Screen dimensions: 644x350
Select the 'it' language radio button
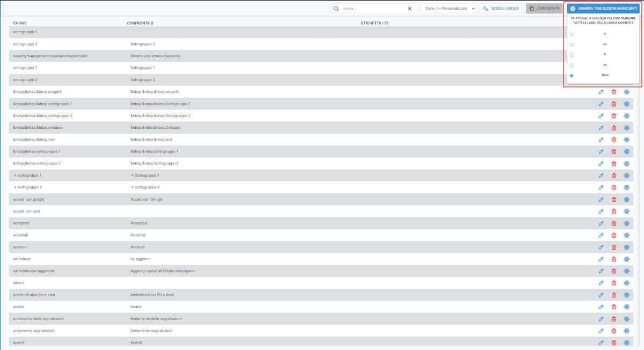point(572,34)
